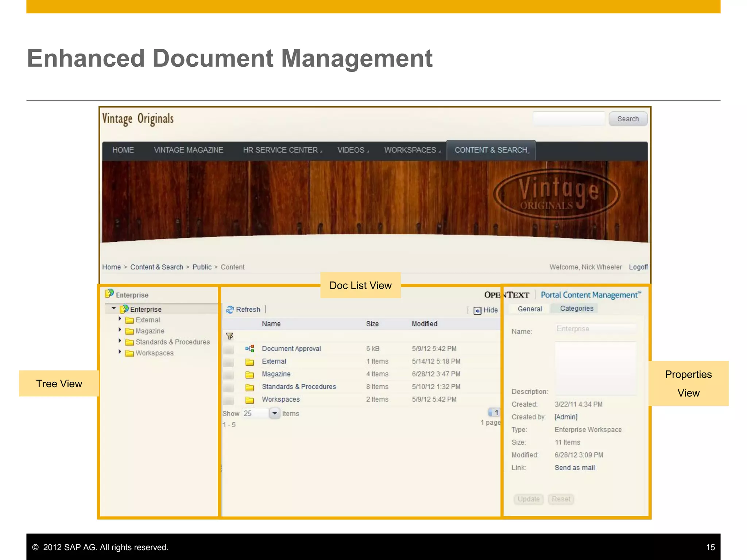The height and width of the screenshot is (560, 747).
Task: Open the Magazine folder link in list
Action: coord(276,374)
